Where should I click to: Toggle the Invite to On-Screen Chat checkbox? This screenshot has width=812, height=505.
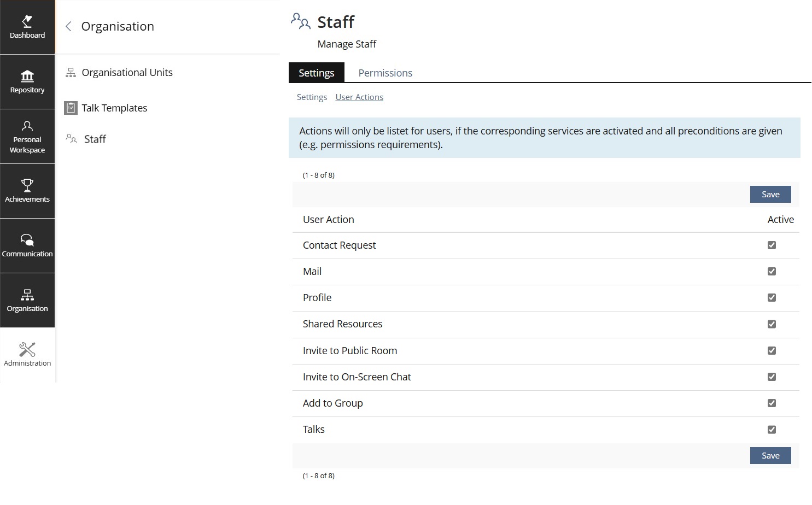pyautogui.click(x=772, y=377)
